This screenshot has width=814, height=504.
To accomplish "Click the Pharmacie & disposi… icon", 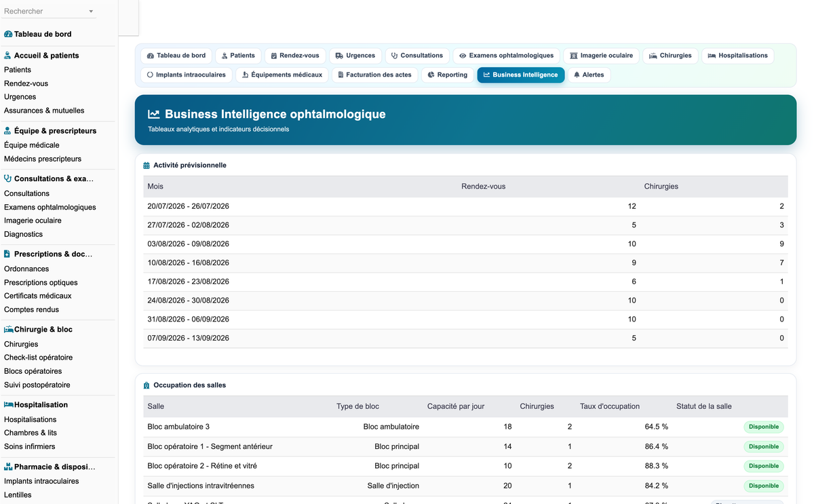I will [x=8, y=467].
